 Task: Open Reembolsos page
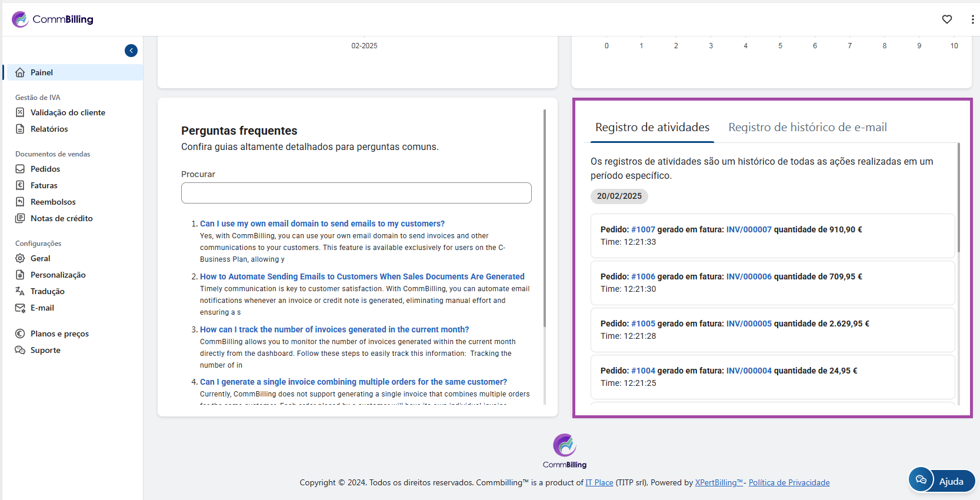[53, 202]
